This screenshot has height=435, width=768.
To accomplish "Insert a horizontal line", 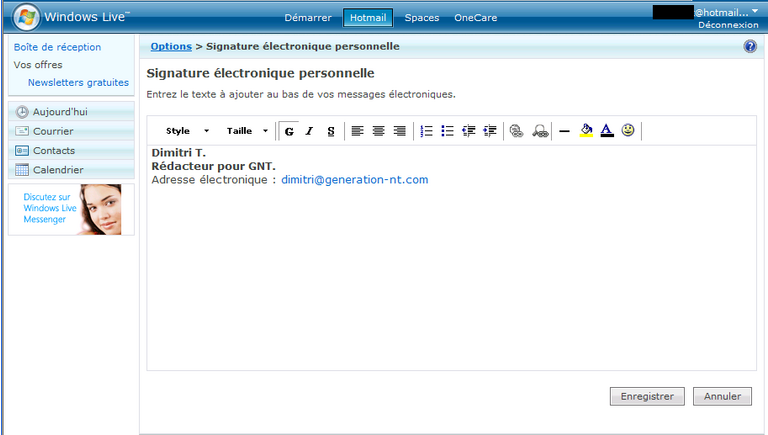I will pos(564,131).
